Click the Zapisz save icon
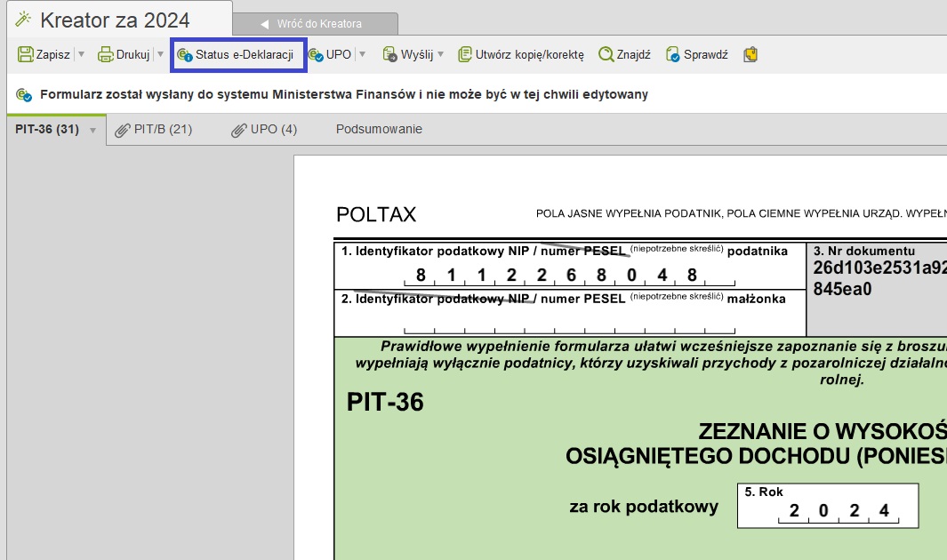The height and width of the screenshot is (560, 947). tap(26, 55)
